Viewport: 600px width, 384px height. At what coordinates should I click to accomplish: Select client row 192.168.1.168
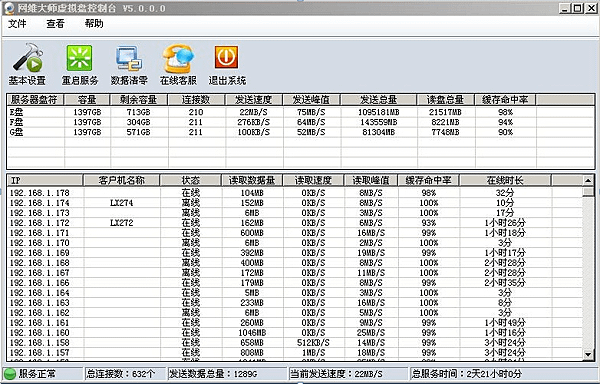click(x=295, y=262)
